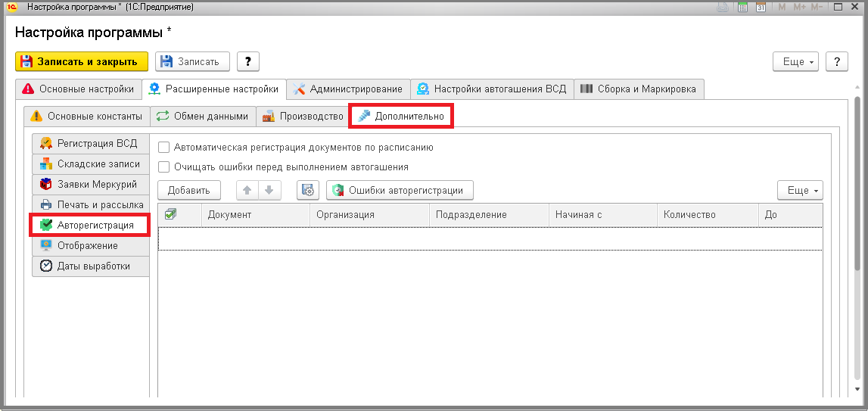This screenshot has height=411, width=868.
Task: Open Складские записи side section
Action: pos(90,164)
